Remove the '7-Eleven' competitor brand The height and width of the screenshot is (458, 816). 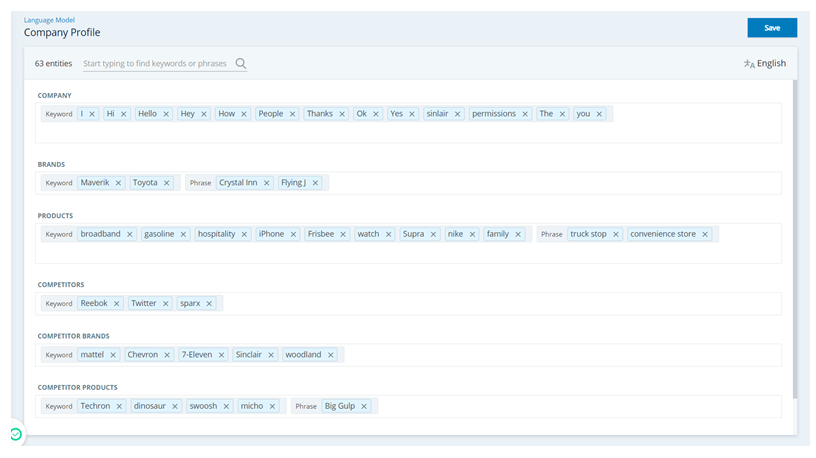click(x=221, y=355)
